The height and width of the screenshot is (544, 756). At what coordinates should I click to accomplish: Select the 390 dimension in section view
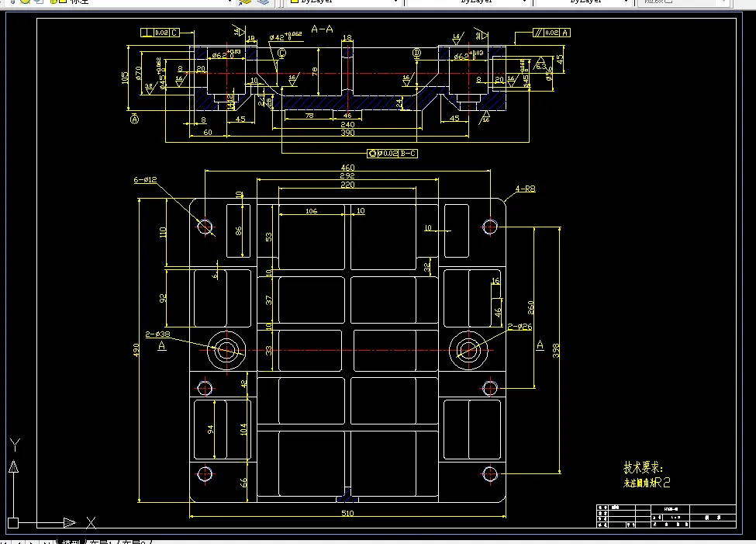click(347, 133)
